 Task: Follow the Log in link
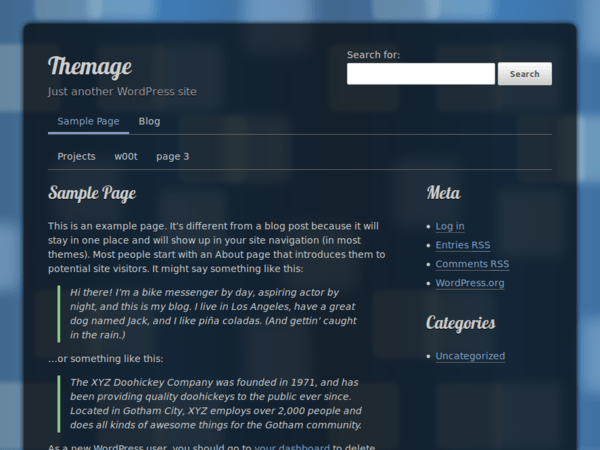point(450,226)
